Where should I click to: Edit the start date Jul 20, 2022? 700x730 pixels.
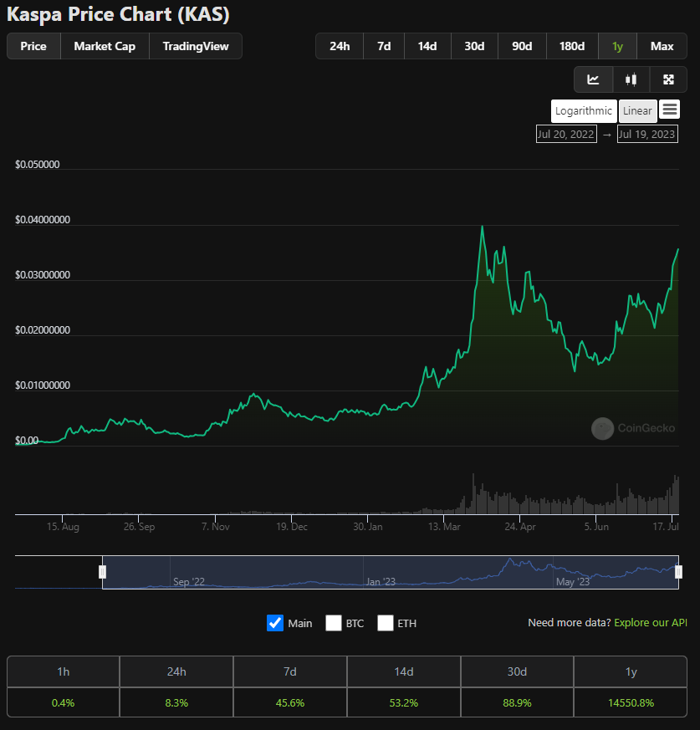coord(566,134)
